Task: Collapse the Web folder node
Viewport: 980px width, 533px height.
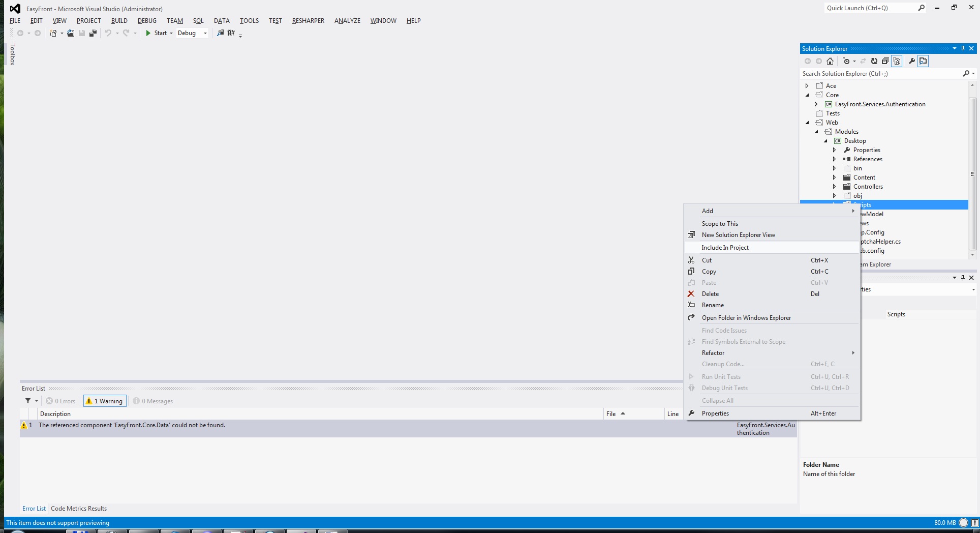Action: 807,123
